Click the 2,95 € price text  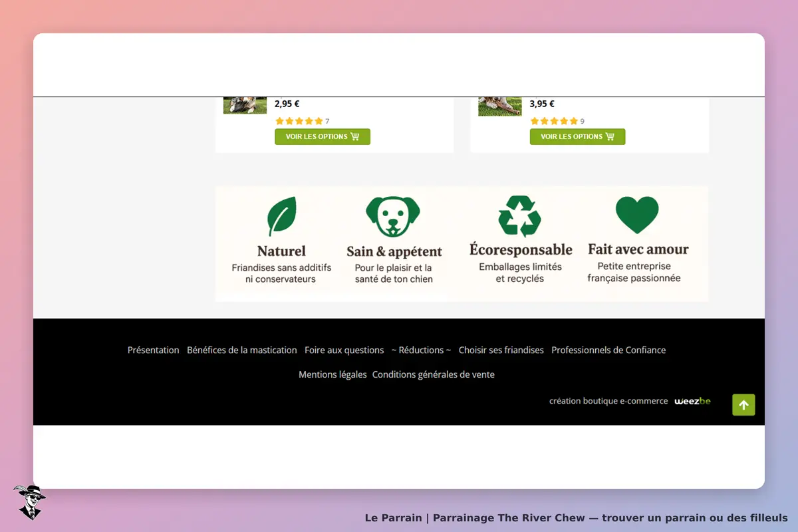287,104
